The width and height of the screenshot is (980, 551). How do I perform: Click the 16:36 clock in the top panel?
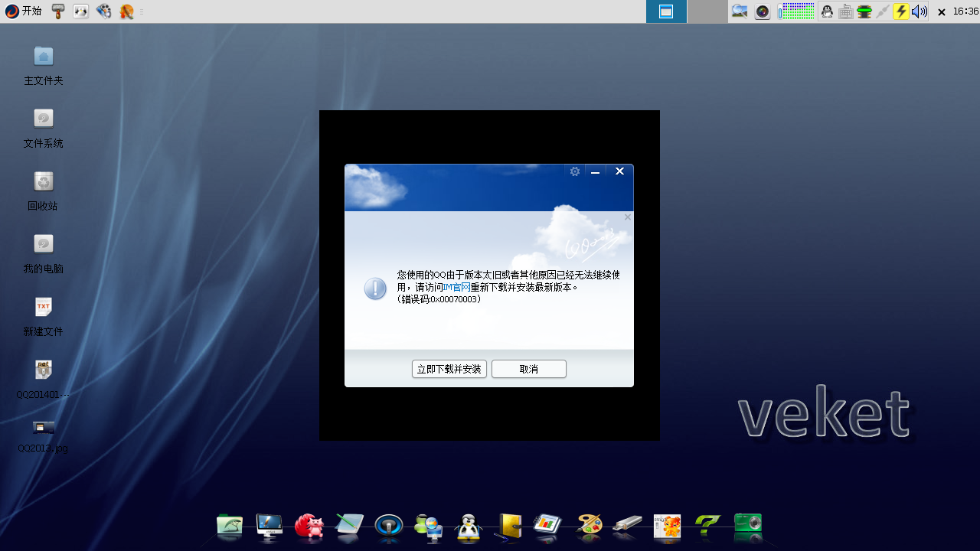[x=965, y=11]
